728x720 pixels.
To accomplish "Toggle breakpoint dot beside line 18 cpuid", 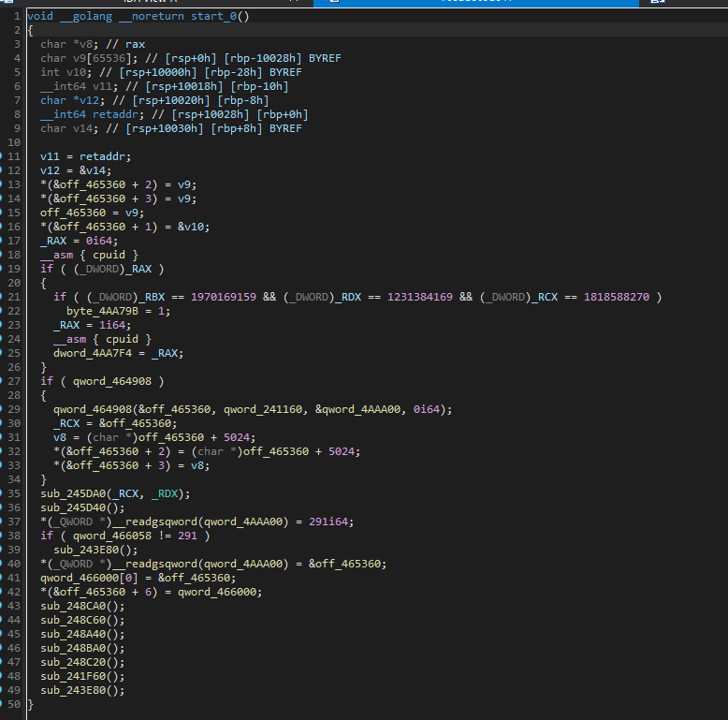I will 2,255.
